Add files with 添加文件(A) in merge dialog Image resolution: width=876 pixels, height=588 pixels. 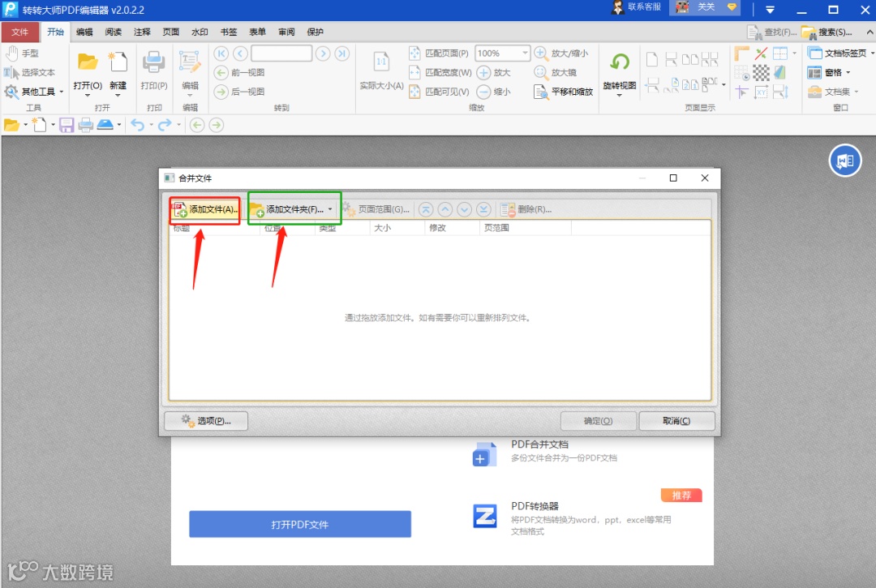point(205,209)
